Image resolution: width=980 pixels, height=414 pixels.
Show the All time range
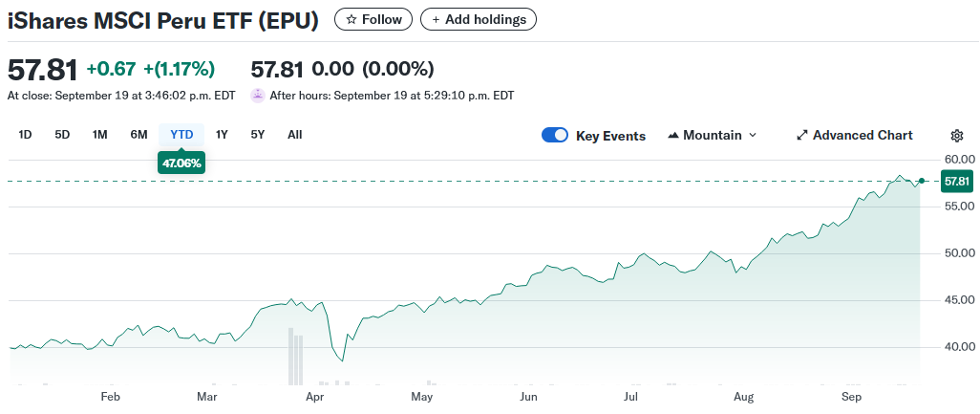pos(295,135)
